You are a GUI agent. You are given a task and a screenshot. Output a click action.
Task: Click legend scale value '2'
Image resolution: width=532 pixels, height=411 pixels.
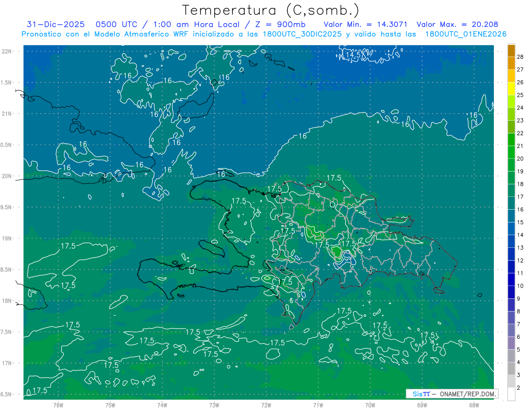pyautogui.click(x=519, y=388)
